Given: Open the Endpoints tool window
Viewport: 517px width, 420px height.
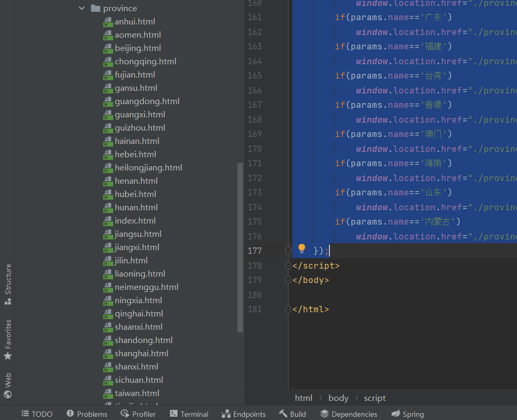Looking at the screenshot, I should pyautogui.click(x=243, y=414).
